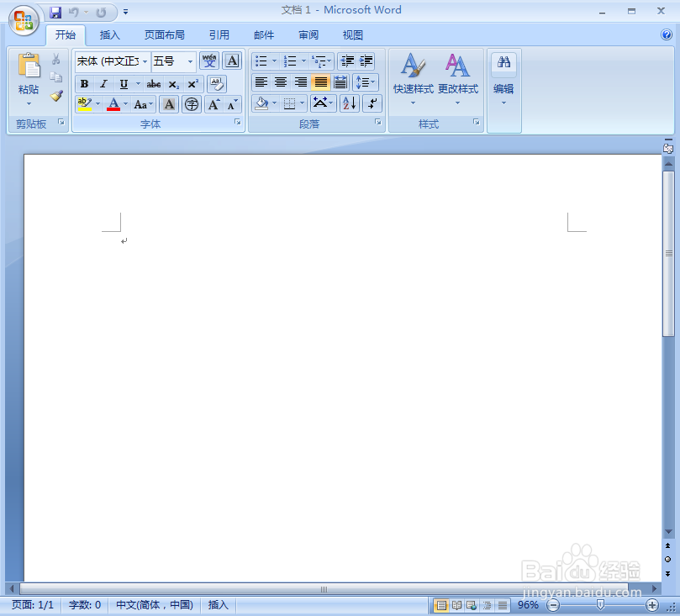Apply bullet list
680x616 pixels.
pyautogui.click(x=261, y=61)
